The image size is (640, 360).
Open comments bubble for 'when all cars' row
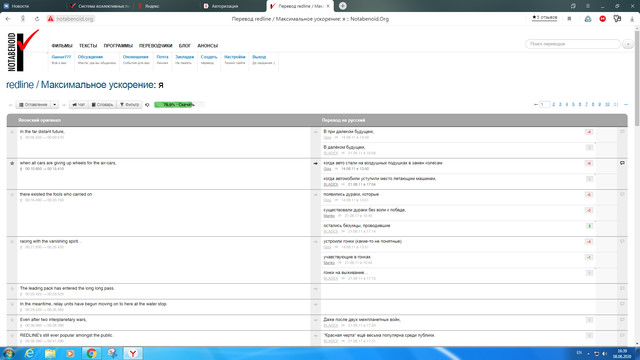[622, 163]
